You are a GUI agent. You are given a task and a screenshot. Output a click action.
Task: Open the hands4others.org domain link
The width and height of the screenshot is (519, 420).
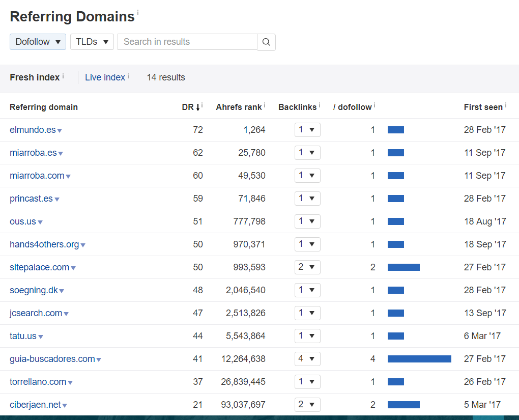pos(44,244)
